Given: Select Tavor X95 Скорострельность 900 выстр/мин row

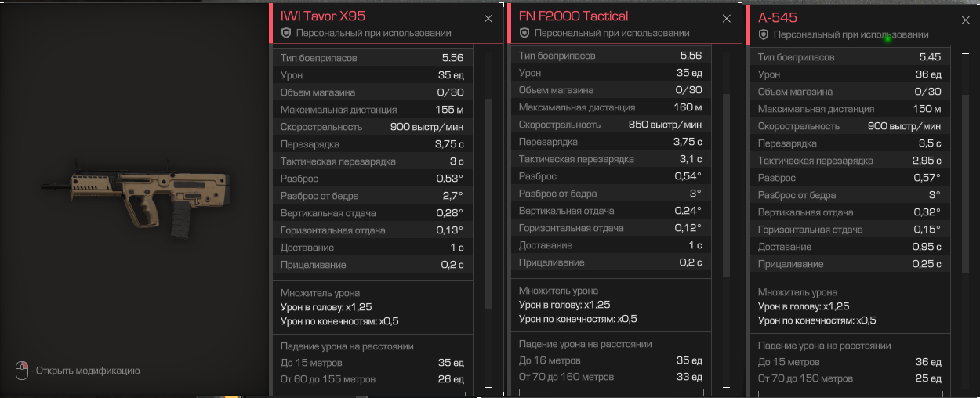Looking at the screenshot, I should [x=372, y=127].
